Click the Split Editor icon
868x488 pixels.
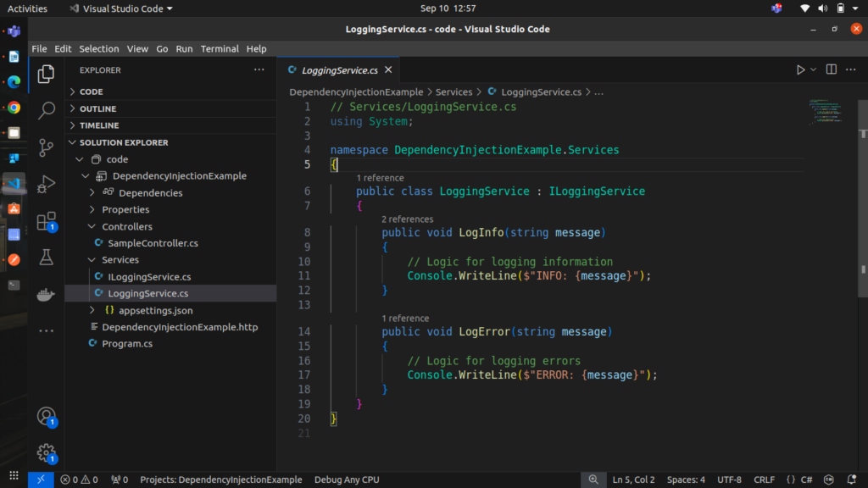(x=831, y=69)
